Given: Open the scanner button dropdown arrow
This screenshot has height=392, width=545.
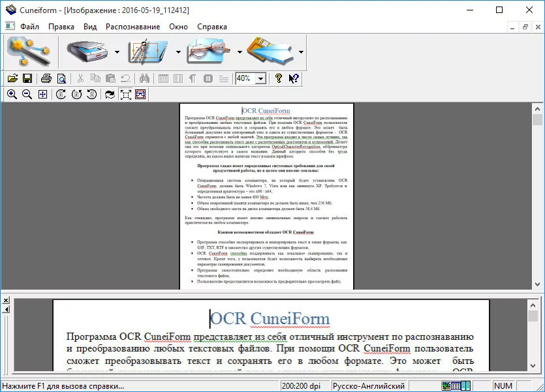Looking at the screenshot, I should 117,52.
